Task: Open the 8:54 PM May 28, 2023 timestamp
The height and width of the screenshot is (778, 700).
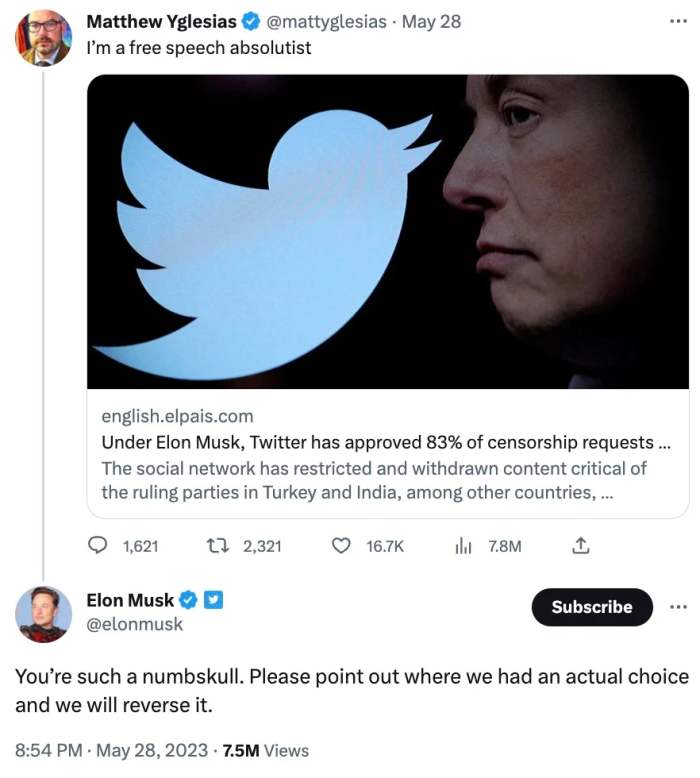Action: pyautogui.click(x=111, y=750)
